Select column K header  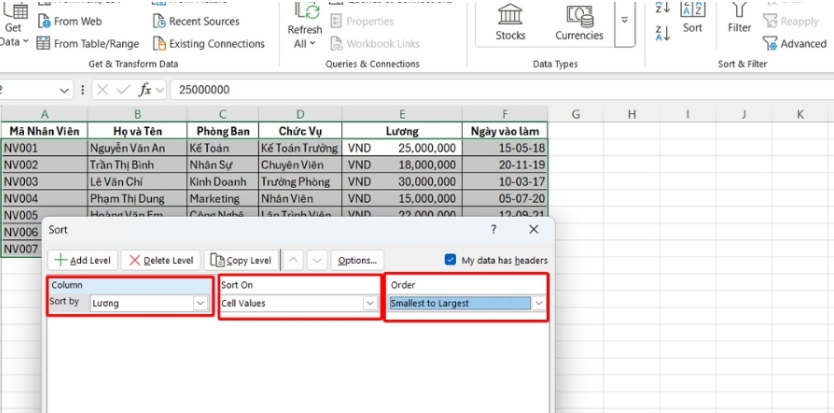click(800, 114)
